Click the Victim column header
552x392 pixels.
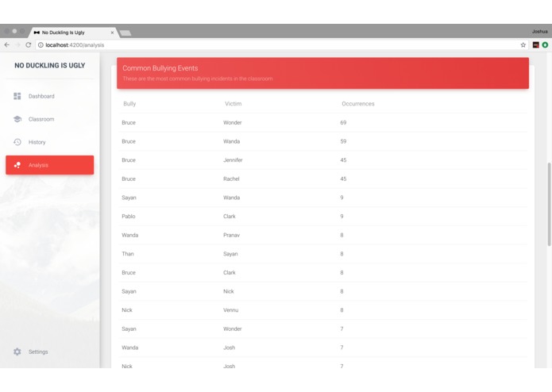pyautogui.click(x=233, y=104)
